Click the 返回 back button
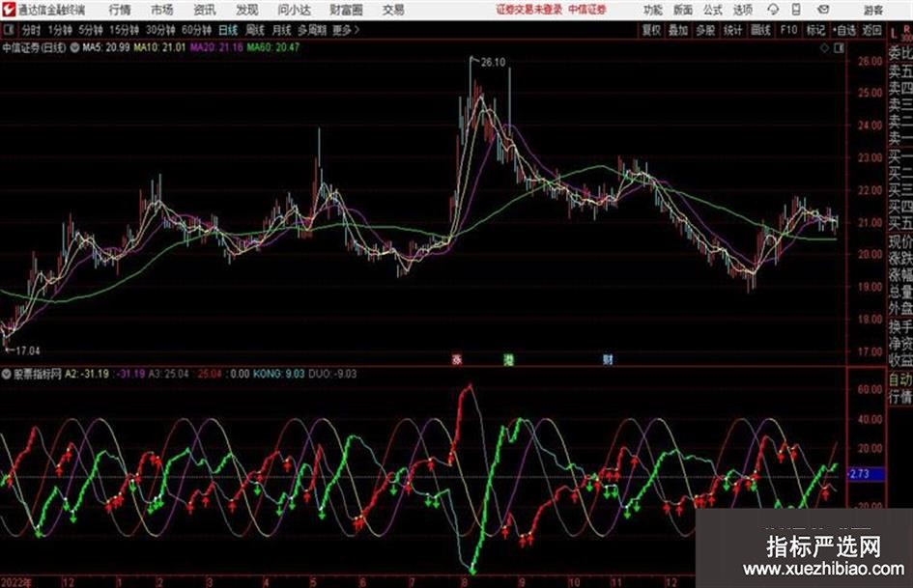 coord(871,30)
